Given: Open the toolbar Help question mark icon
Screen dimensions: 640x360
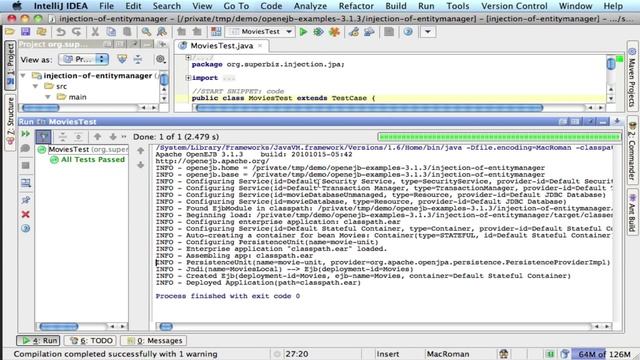Looking at the screenshot, I should click(x=408, y=32).
